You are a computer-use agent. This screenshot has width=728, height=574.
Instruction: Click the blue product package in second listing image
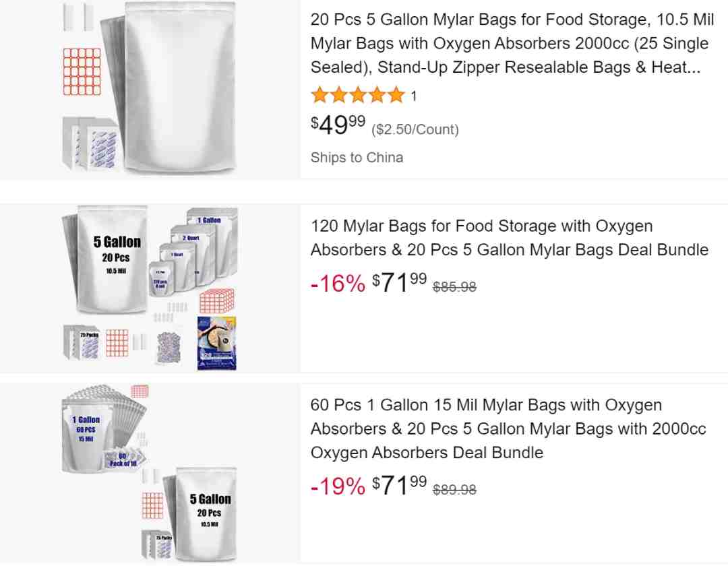click(217, 343)
